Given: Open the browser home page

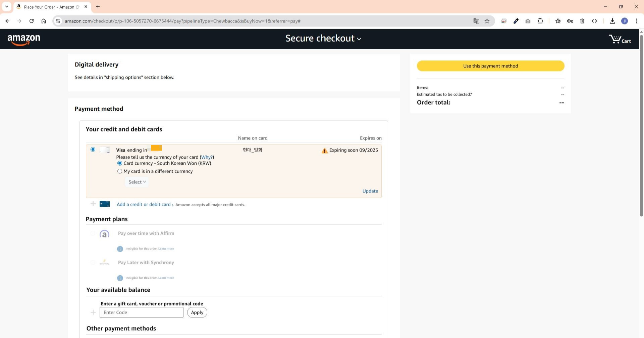Looking at the screenshot, I should [x=44, y=21].
